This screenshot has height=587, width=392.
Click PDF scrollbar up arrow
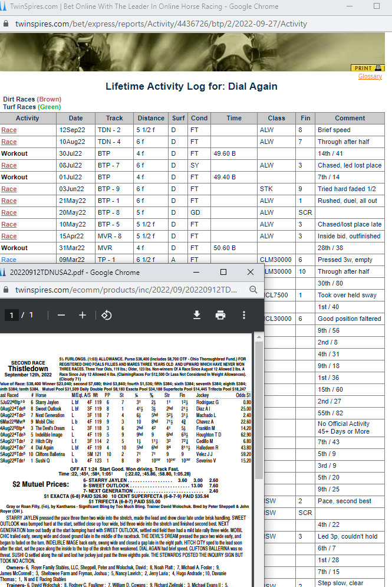tap(259, 337)
